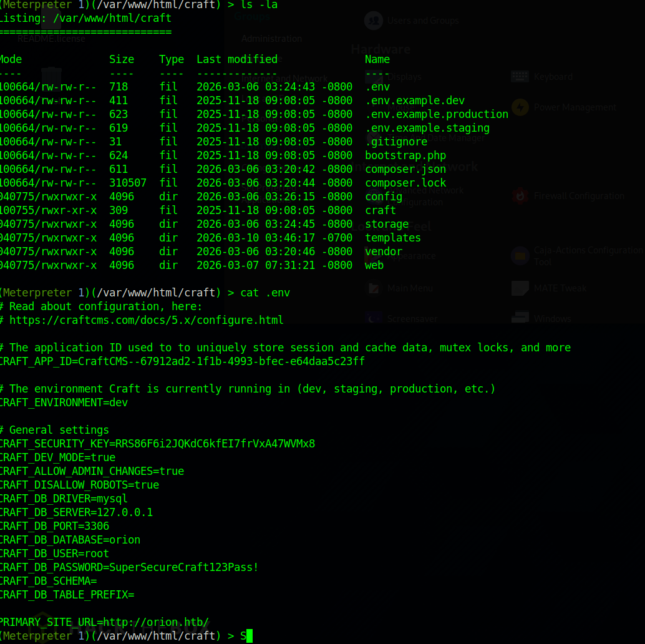Click the Screensaver label in Control Center

pos(412,318)
